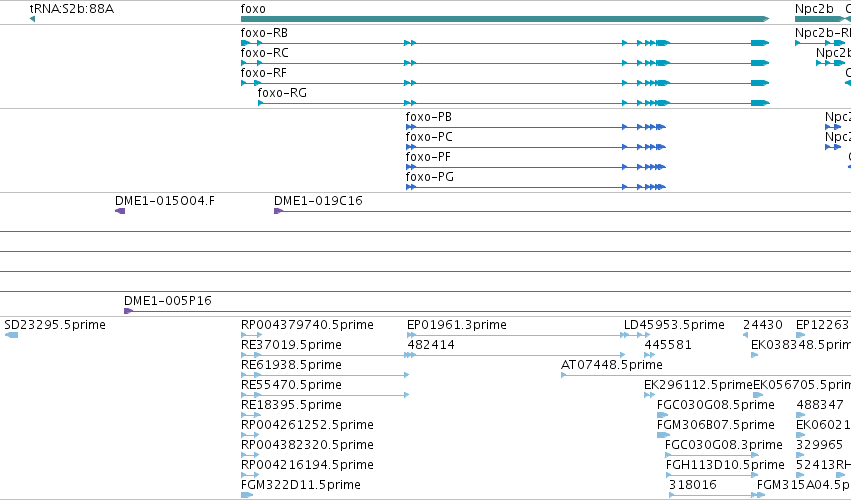Select the tRNA:S2b:88A gene label

click(x=72, y=9)
